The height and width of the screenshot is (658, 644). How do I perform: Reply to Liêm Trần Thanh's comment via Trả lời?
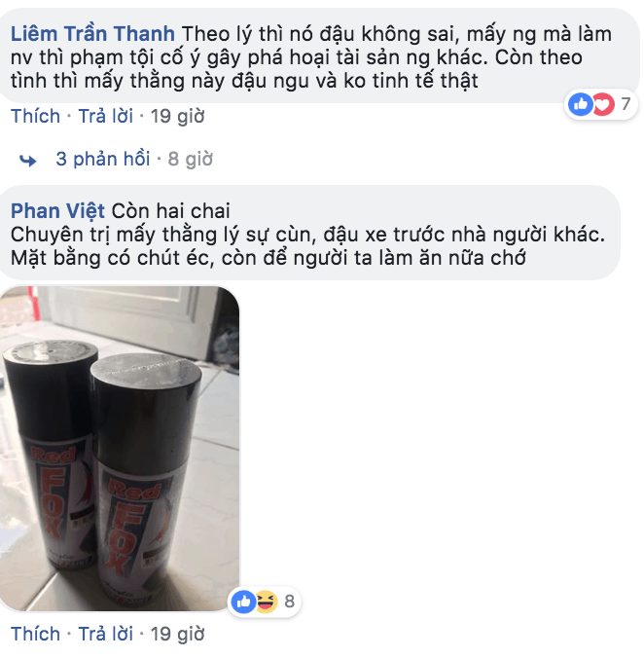click(x=106, y=116)
